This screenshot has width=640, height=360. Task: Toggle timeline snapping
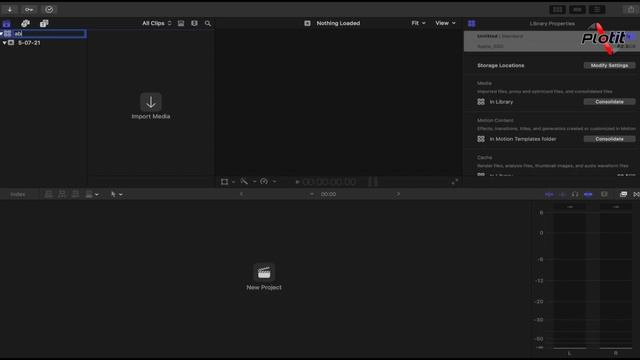588,194
